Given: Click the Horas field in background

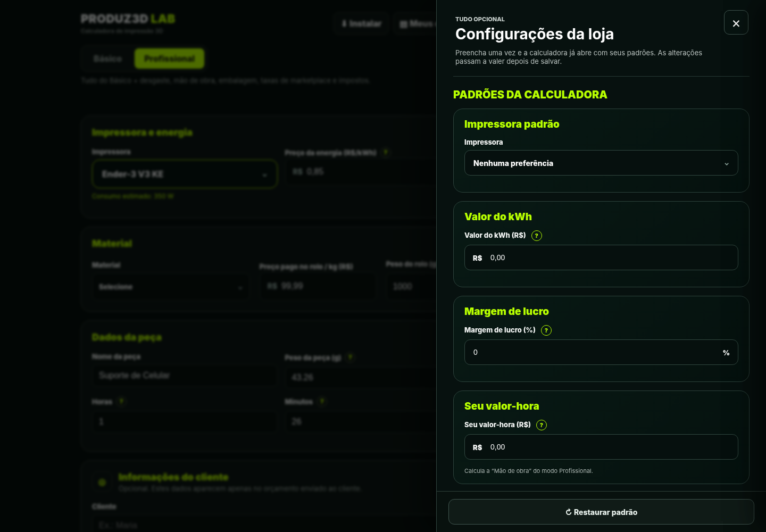Looking at the screenshot, I should [184, 421].
